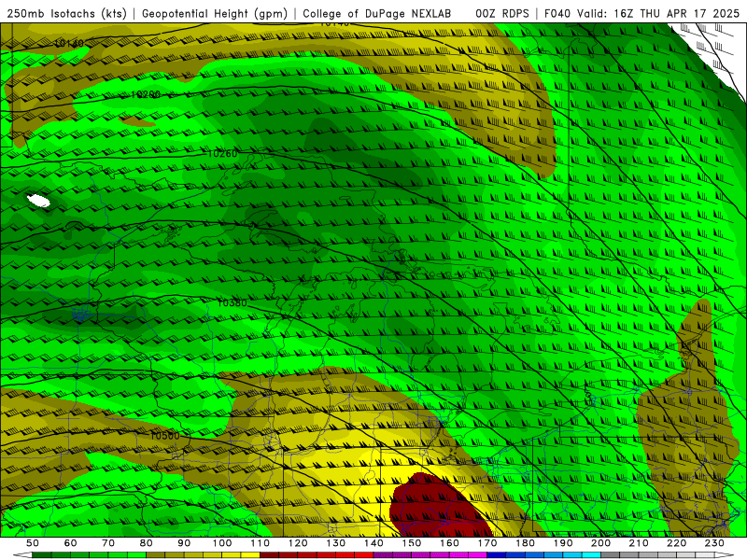Click the '200' label on the color scale
The height and width of the screenshot is (560, 747).
600,543
